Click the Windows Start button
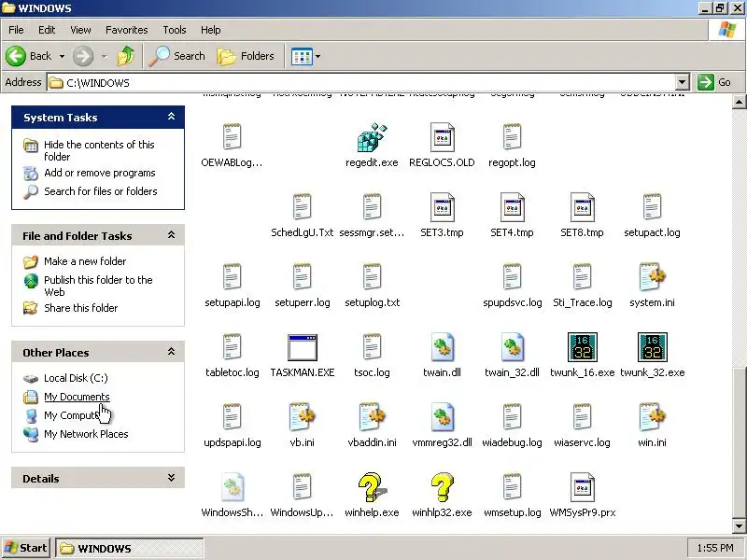 point(26,548)
